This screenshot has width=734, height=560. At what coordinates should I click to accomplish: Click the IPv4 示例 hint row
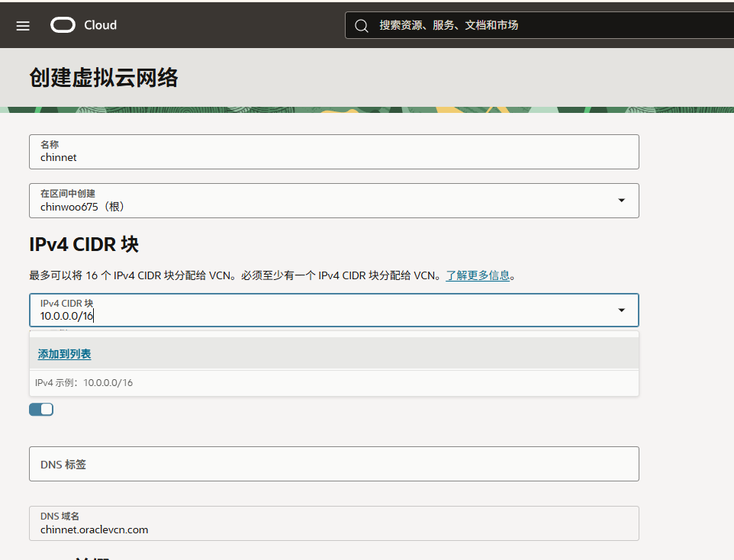pos(84,383)
